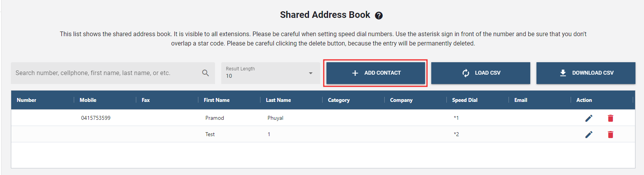644x175 pixels.
Task: Click the search magnifier icon
Action: [x=205, y=73]
